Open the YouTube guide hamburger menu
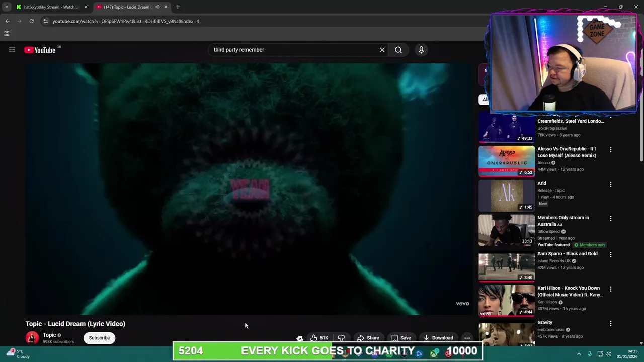This screenshot has width=644, height=362. (12, 50)
